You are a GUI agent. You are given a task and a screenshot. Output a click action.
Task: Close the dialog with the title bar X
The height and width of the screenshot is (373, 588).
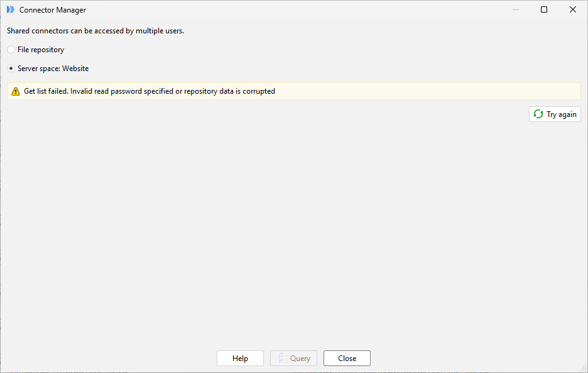coord(573,9)
